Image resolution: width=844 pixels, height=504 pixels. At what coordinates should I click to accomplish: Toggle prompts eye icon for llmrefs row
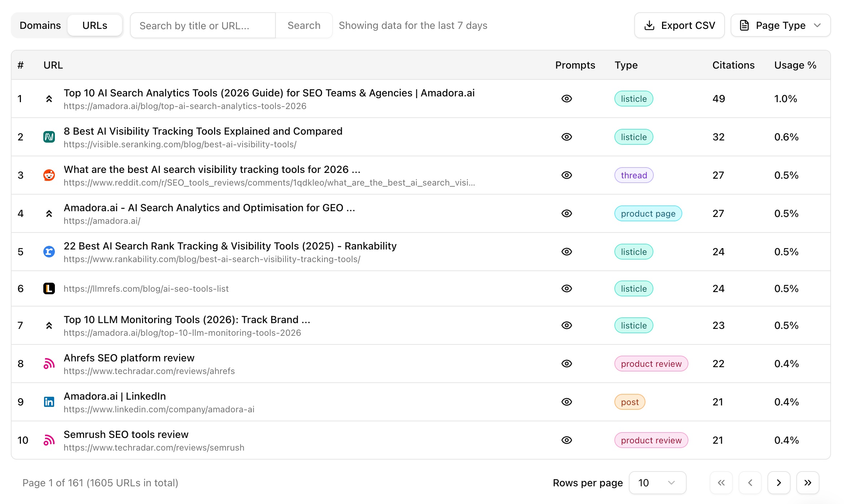pos(567,288)
